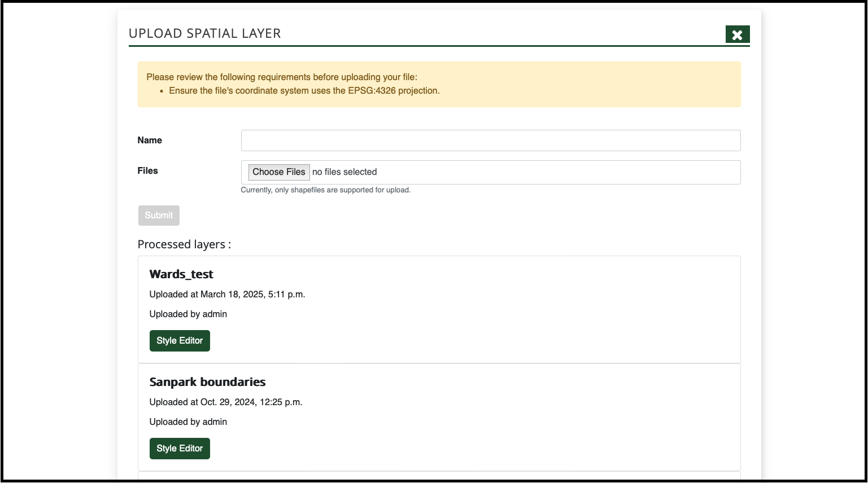Click the disabled Submit button
This screenshot has height=483, width=868.
tap(159, 216)
